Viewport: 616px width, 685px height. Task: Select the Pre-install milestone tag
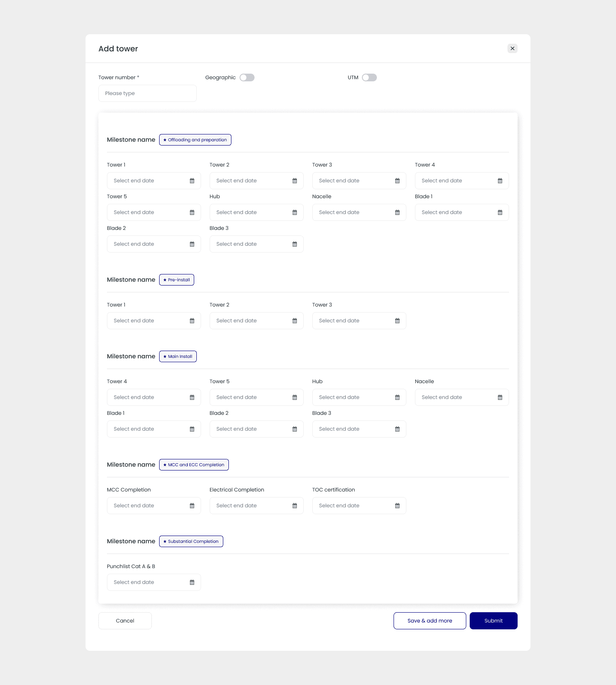[x=177, y=280]
